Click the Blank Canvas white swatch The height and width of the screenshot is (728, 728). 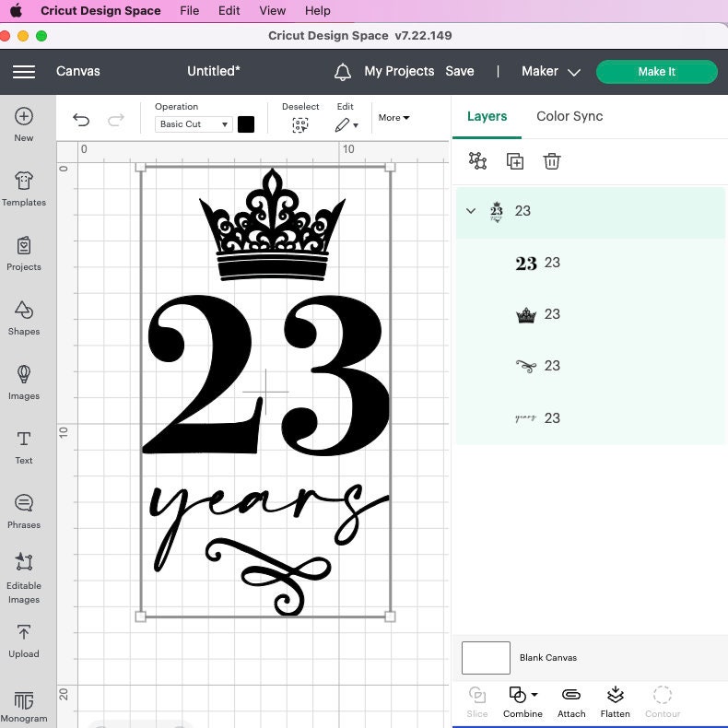click(486, 657)
